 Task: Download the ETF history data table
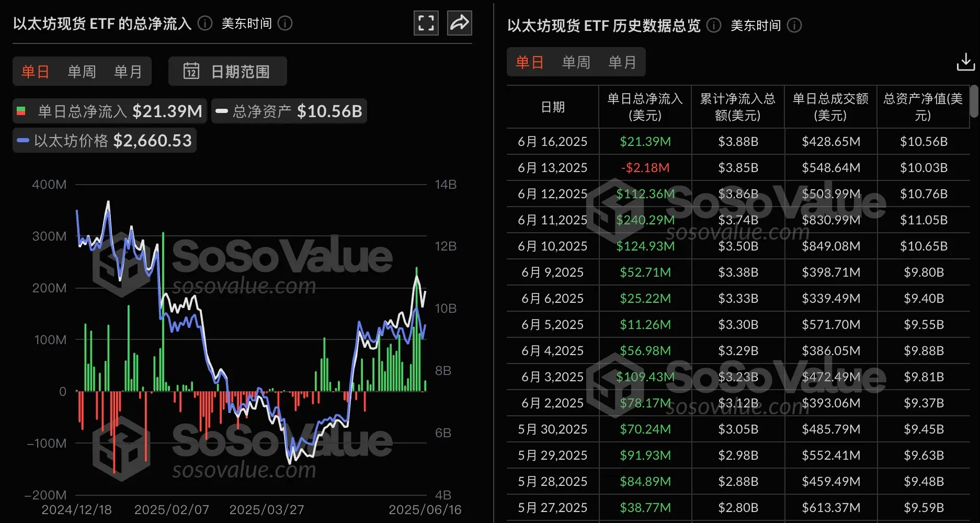pos(965,62)
